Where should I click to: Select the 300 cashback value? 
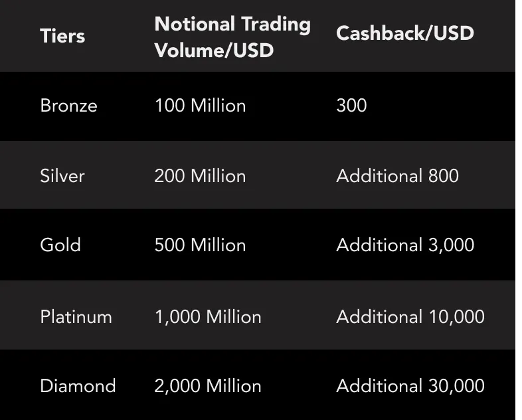(351, 105)
